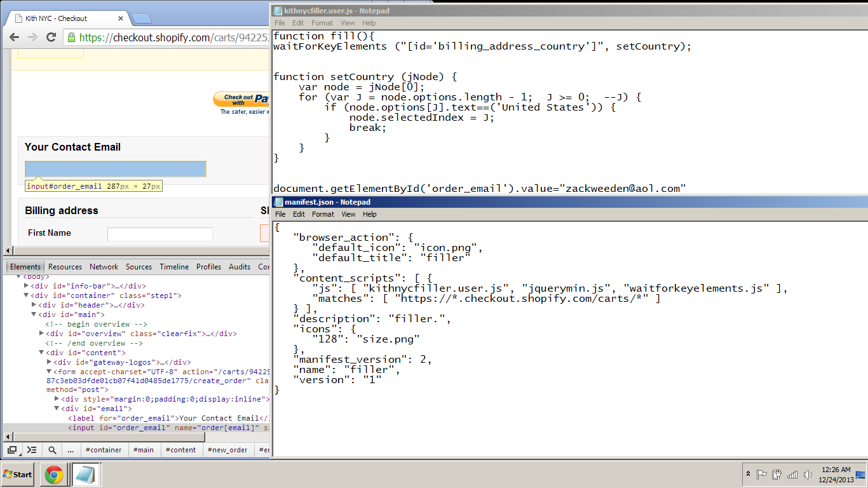This screenshot has width=868, height=488.
Task: Expand the info-bar div node
Action: point(26,286)
